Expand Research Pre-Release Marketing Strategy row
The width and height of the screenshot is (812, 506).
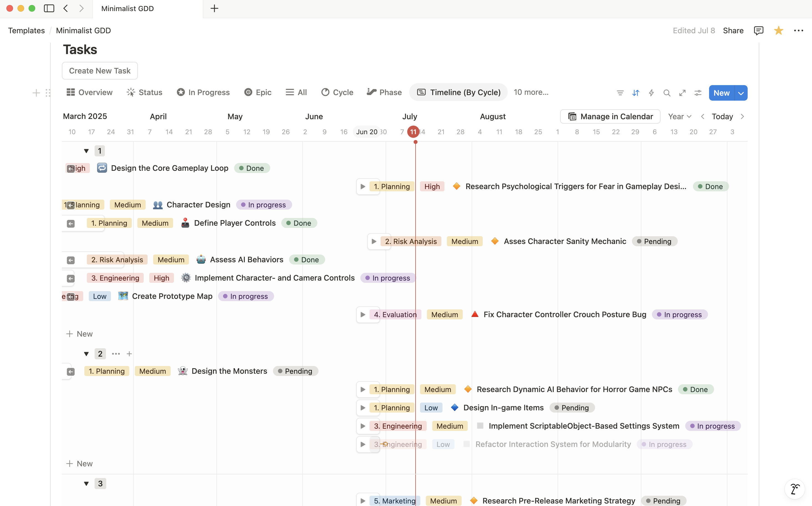coord(363,501)
